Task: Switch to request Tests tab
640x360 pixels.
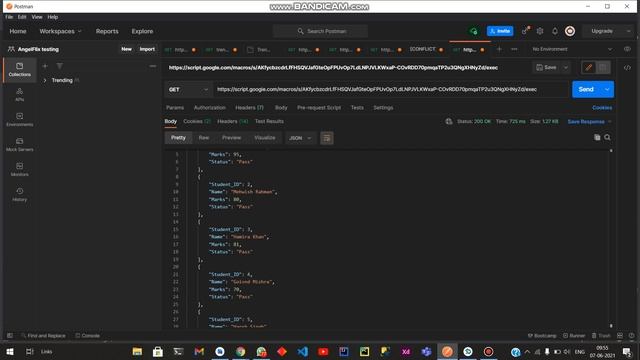Action: click(357, 108)
